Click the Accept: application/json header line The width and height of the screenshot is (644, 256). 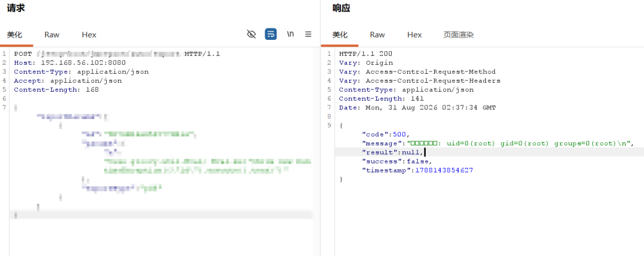coord(68,81)
